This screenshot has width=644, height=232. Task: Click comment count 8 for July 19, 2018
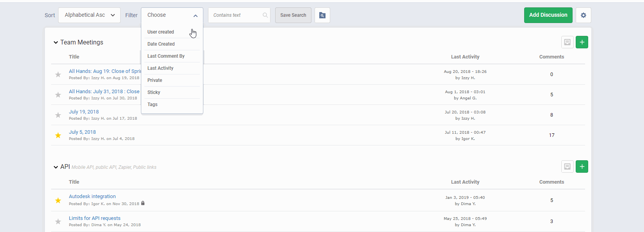pyautogui.click(x=551, y=115)
